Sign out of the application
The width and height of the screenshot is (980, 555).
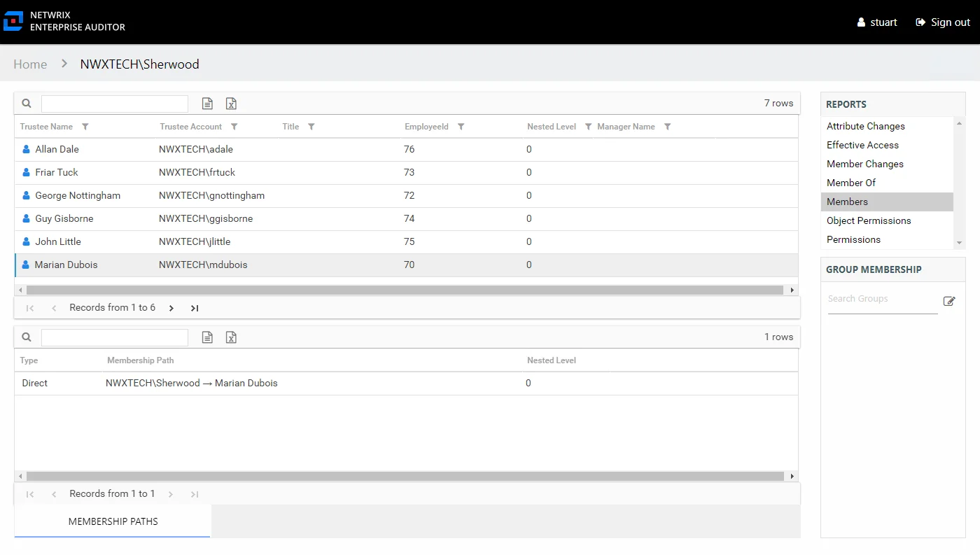tap(943, 22)
